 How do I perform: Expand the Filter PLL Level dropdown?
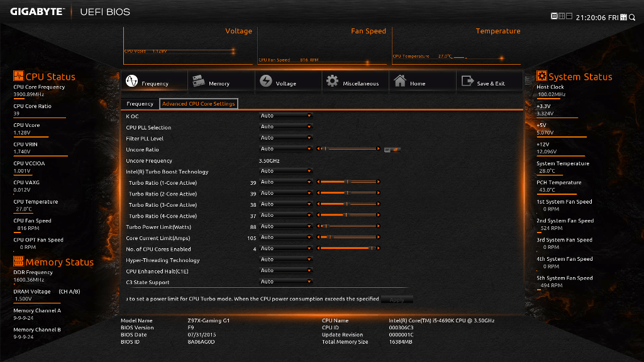[x=286, y=138]
